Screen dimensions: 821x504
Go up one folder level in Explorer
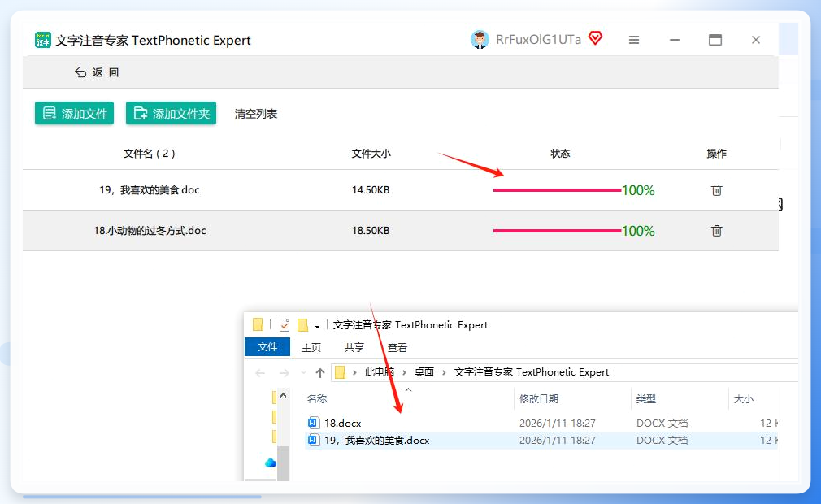pos(320,372)
